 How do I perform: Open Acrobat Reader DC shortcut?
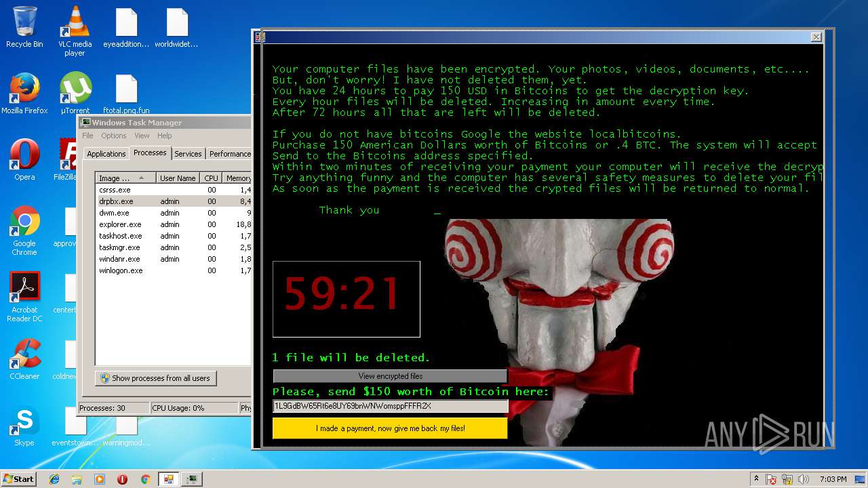24,297
